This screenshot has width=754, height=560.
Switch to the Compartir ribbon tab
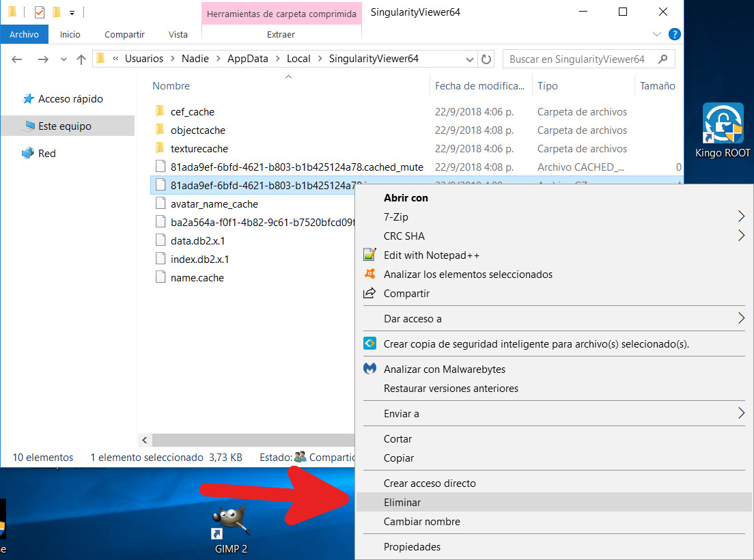point(124,34)
